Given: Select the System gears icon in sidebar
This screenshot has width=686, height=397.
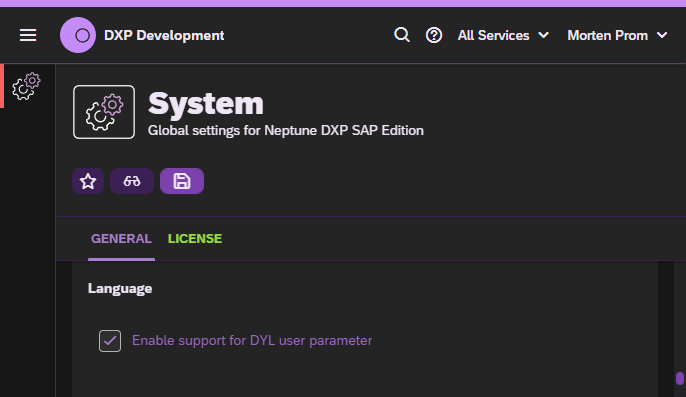Looking at the screenshot, I should pyautogui.click(x=26, y=86).
